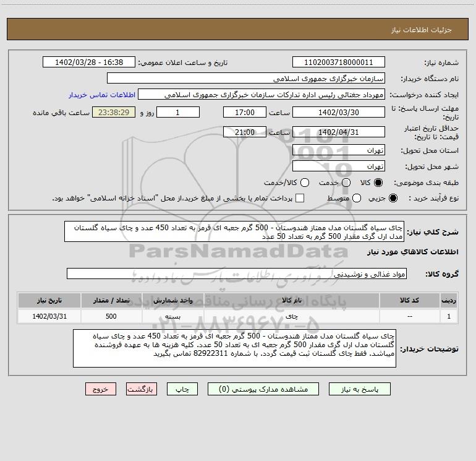The image size is (476, 461).
Task: Click the price validity time 21:00
Action: click(245, 132)
